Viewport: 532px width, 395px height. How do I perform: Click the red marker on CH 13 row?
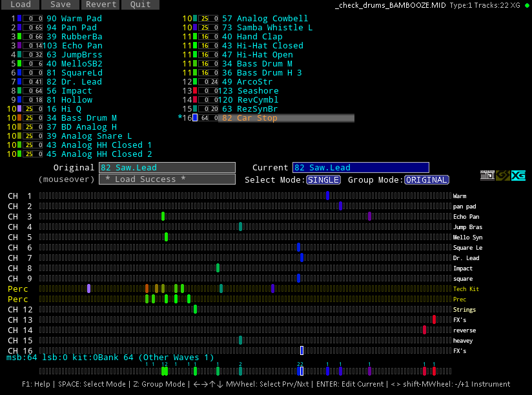point(434,319)
